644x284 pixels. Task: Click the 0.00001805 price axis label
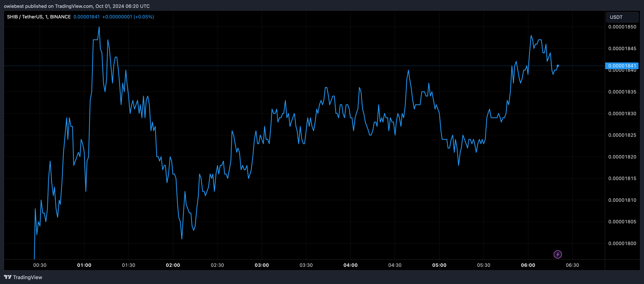pos(622,222)
